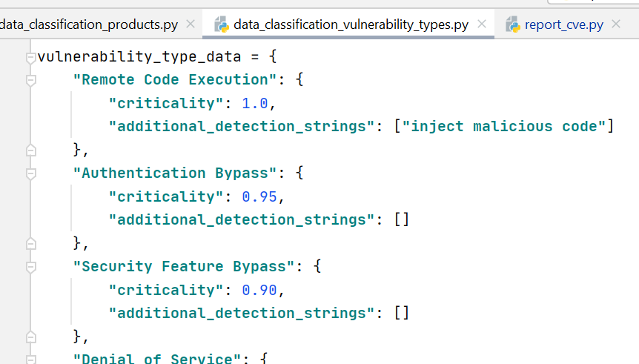Click Python file icon on data_classification_vulnerability_types.py tab

[x=222, y=24]
